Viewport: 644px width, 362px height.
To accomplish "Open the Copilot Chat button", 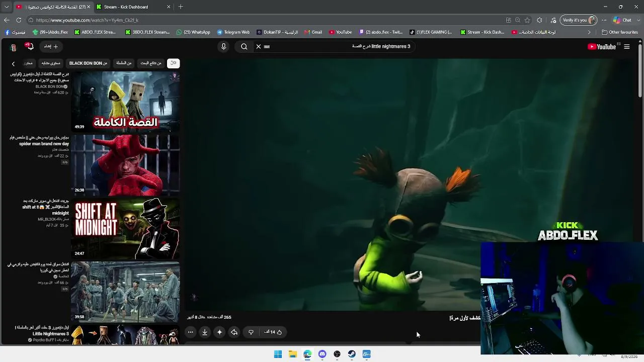I will pos(622,20).
